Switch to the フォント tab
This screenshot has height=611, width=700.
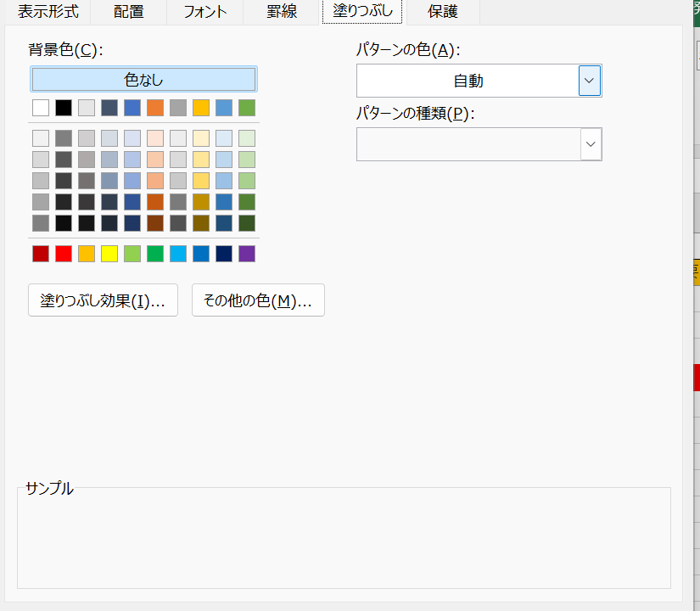(204, 12)
